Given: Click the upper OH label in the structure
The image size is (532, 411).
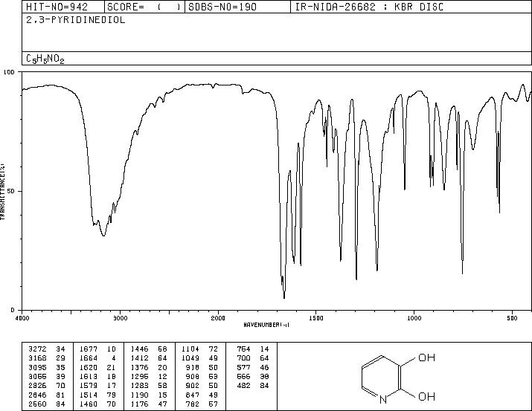Looking at the screenshot, I should tap(426, 357).
